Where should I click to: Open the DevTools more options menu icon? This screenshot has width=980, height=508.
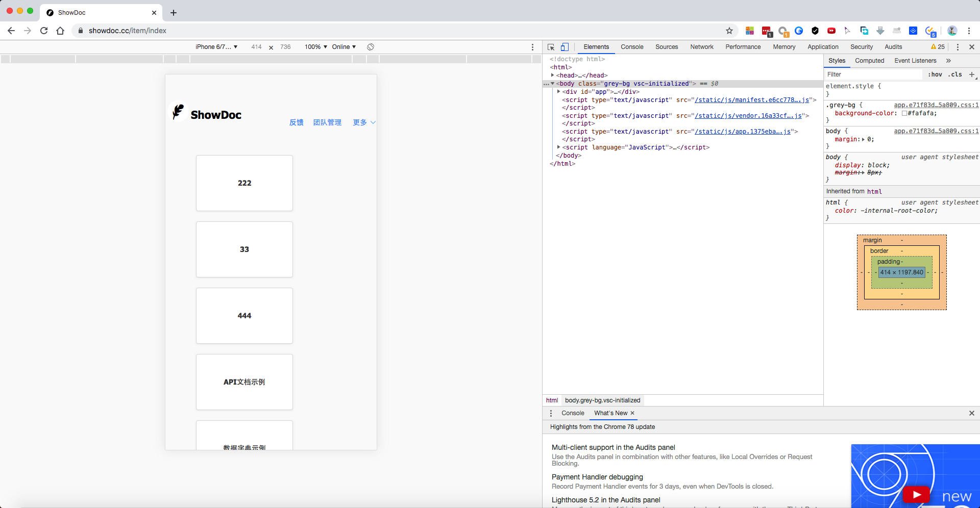click(x=958, y=47)
